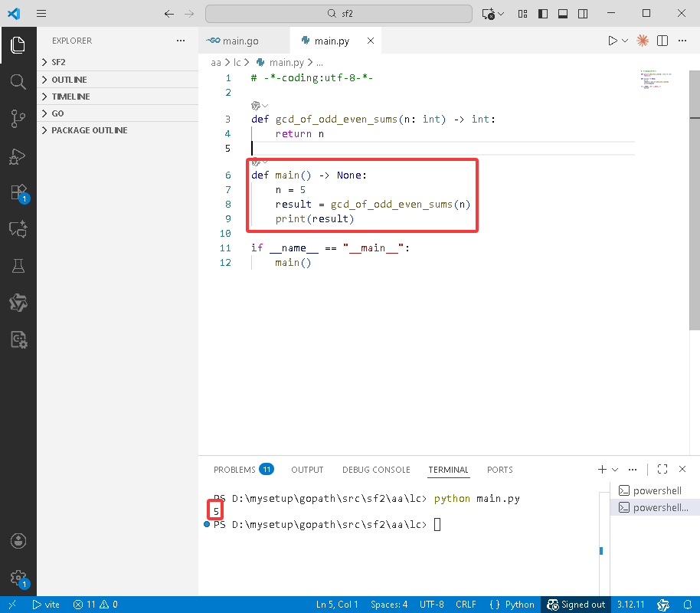Open the Accounts icon in activity bar

pos(18,541)
